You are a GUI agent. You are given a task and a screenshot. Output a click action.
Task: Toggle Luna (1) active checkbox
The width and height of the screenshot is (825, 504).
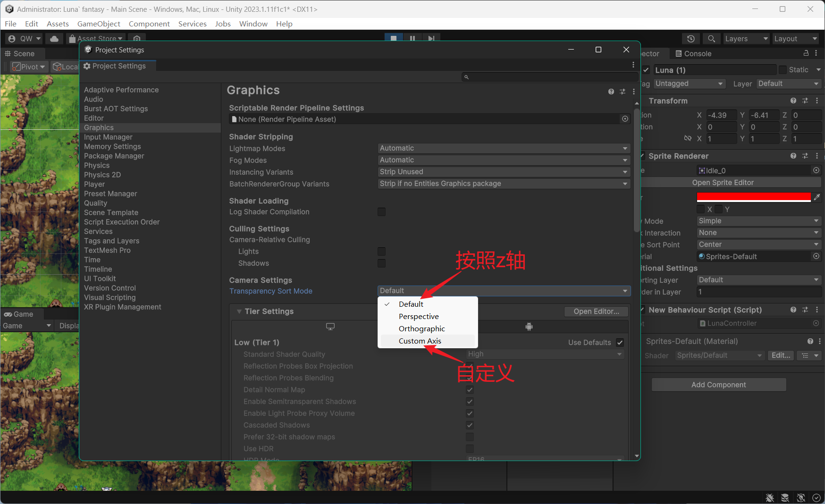pos(646,70)
